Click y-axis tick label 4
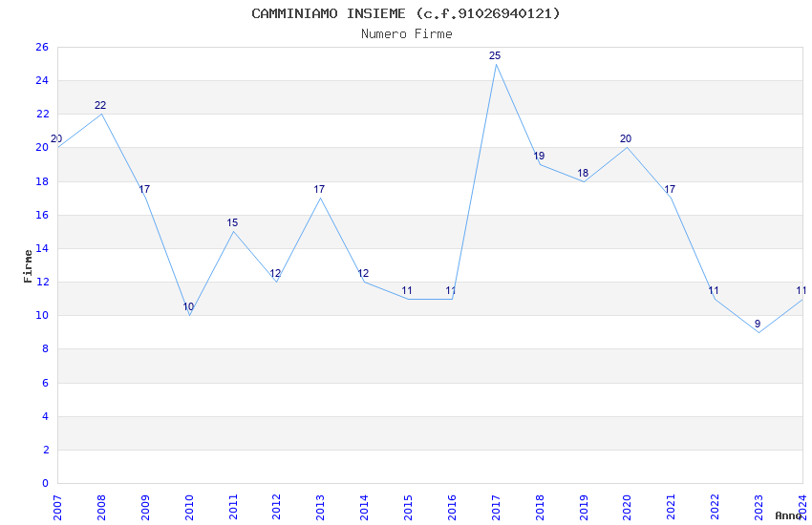Viewport: 812px width, 525px height. tap(45, 416)
